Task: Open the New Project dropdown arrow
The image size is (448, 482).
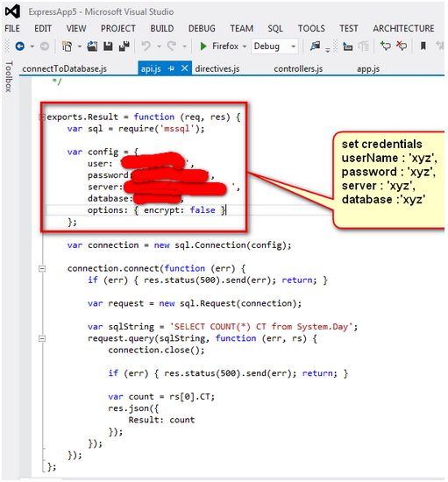Action: (79, 46)
